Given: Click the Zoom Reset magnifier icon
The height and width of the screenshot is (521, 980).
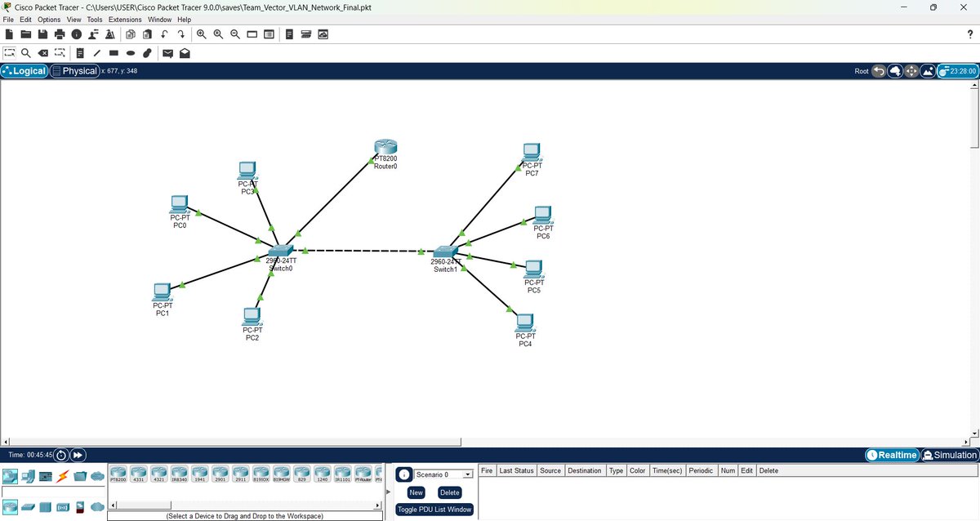Looking at the screenshot, I should 218,34.
